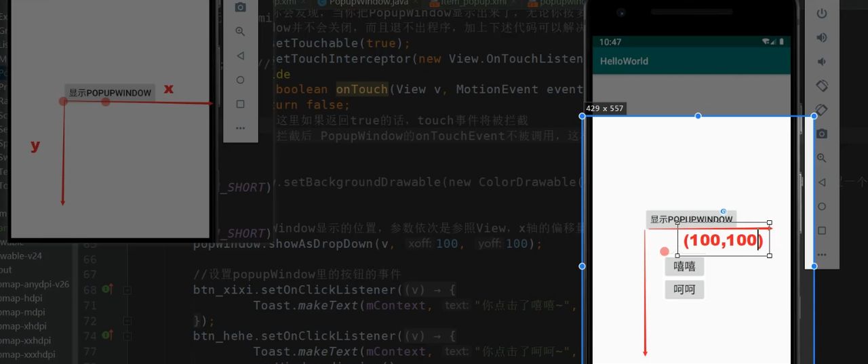Screen dimensions: 868x364
Task: Activate zoom mode in the left emulator toolbar
Action: click(240, 31)
